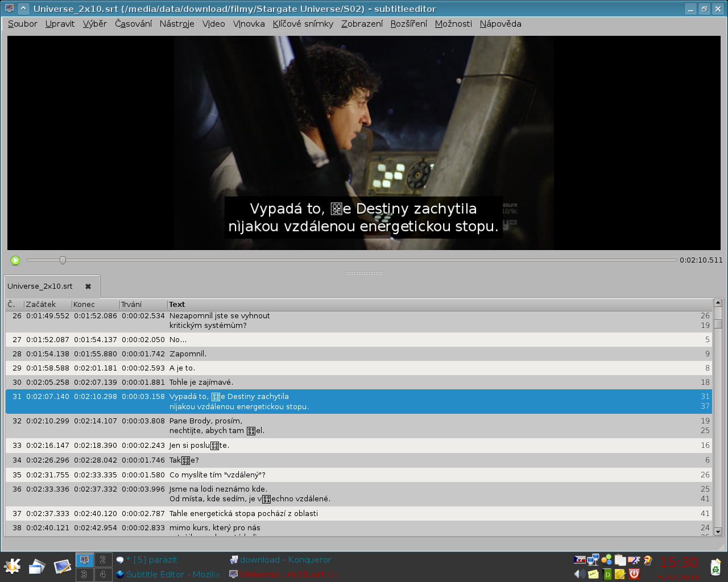Select subtitle row 28 'Zapomnìl.'
This screenshot has width=728, height=582.
point(358,354)
